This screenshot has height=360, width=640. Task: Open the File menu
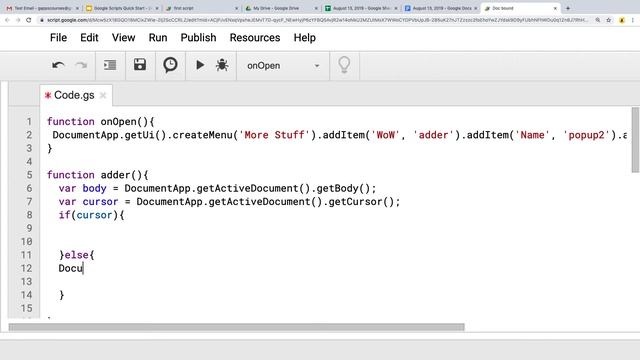[x=58, y=38]
